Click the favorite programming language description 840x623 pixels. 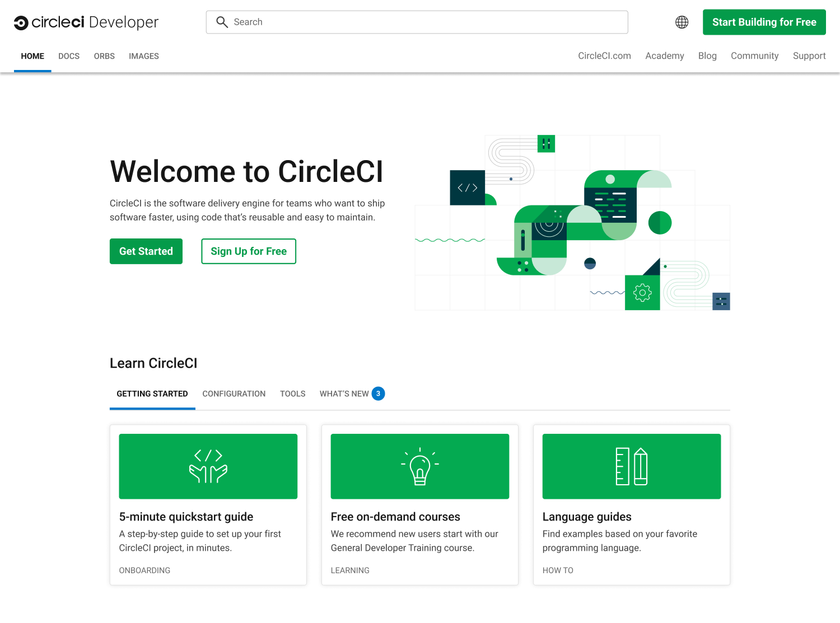point(620,541)
